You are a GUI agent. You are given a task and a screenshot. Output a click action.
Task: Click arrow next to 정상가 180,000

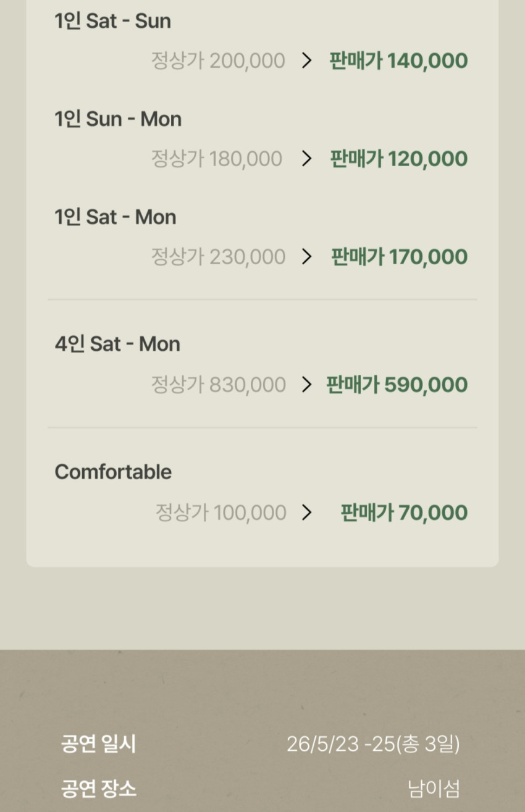pyautogui.click(x=306, y=159)
